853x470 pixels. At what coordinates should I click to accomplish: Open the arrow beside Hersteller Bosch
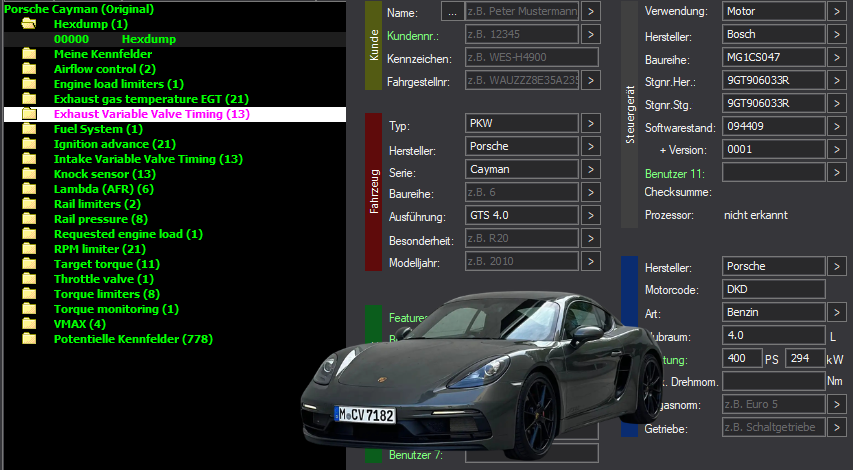click(837, 34)
